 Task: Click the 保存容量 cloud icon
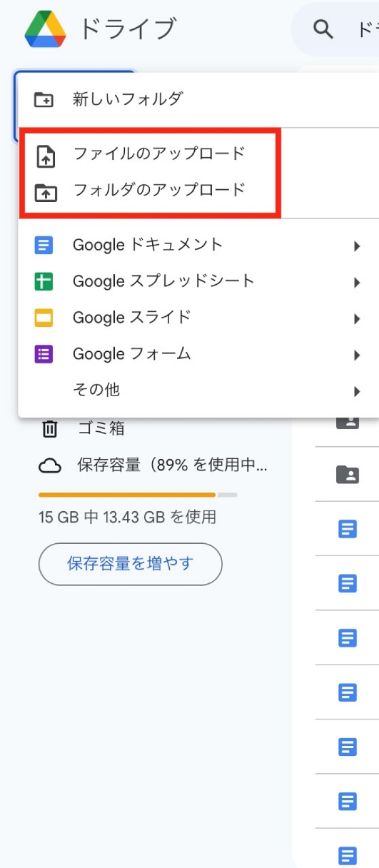[49, 465]
